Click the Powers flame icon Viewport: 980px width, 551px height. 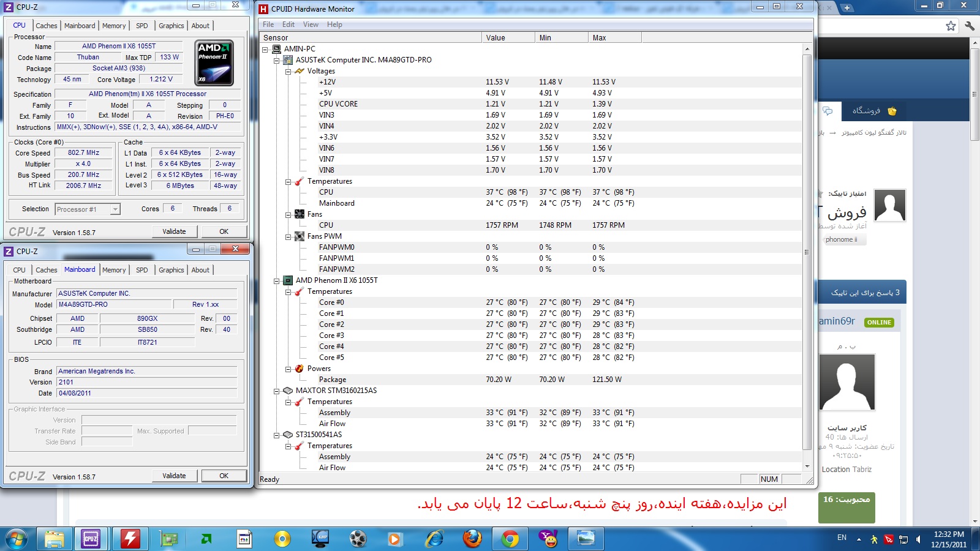coord(300,369)
